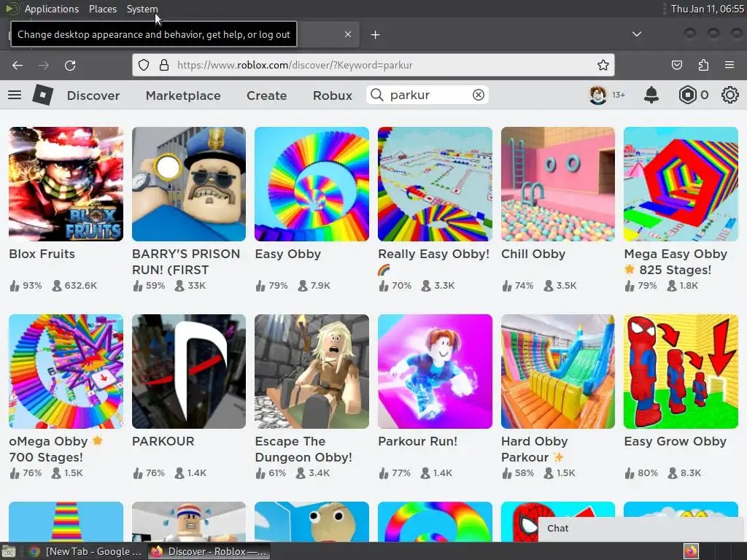
Task: Select the Discover - Roblox taskbar window
Action: pos(209,551)
